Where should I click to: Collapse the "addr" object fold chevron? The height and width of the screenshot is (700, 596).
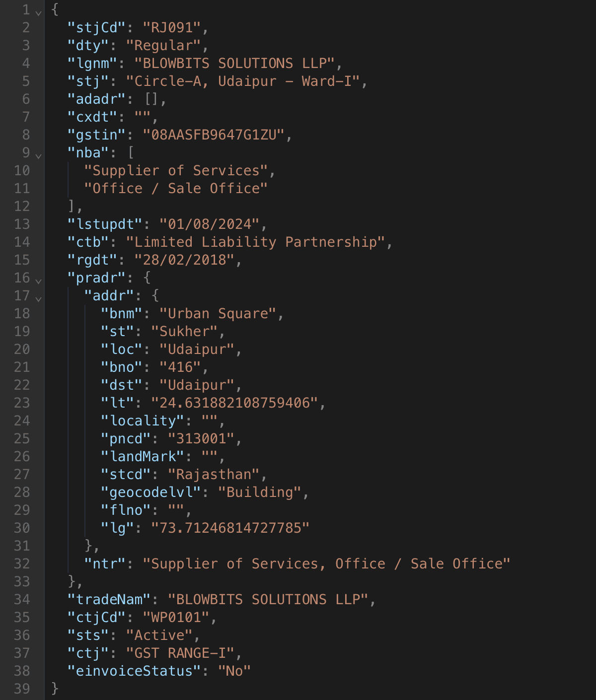[38, 297]
